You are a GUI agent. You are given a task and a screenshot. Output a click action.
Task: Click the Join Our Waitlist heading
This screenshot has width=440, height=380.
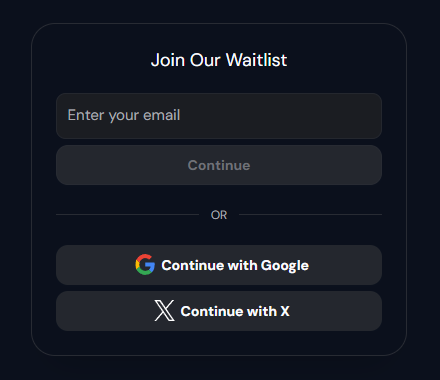(219, 60)
